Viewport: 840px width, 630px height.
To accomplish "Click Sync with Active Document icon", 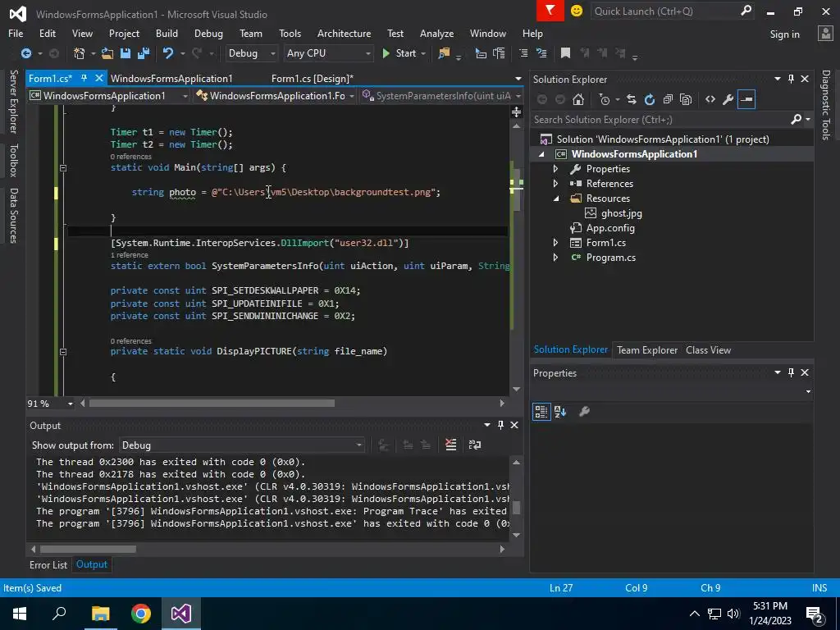I will point(632,99).
